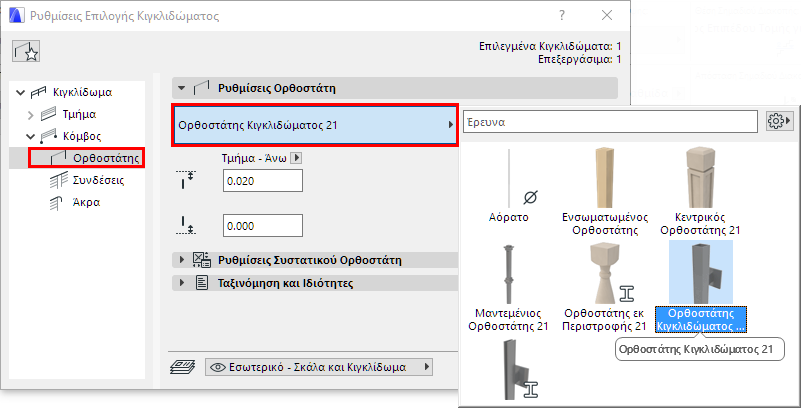Click the top offset field showing 0.020
The height and width of the screenshot is (408, 801).
262,181
